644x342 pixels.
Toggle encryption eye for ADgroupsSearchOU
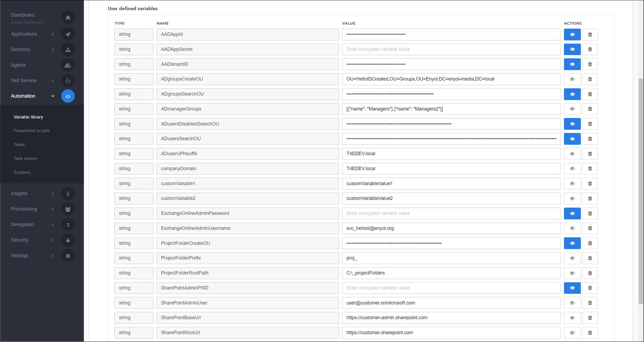click(x=572, y=94)
